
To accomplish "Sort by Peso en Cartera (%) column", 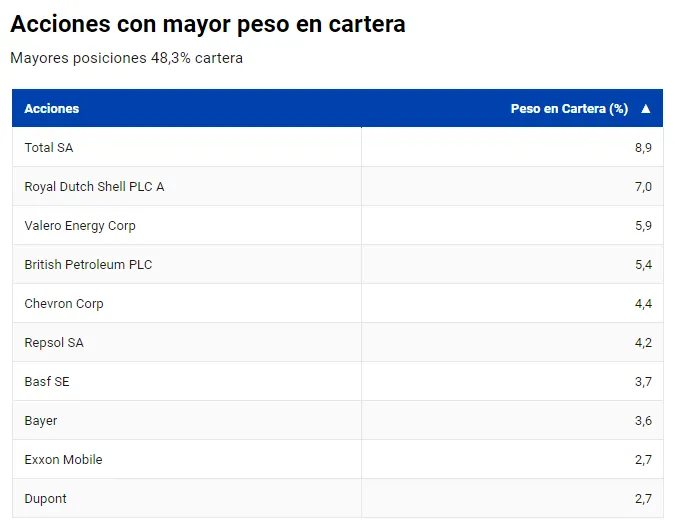I will tap(568, 109).
